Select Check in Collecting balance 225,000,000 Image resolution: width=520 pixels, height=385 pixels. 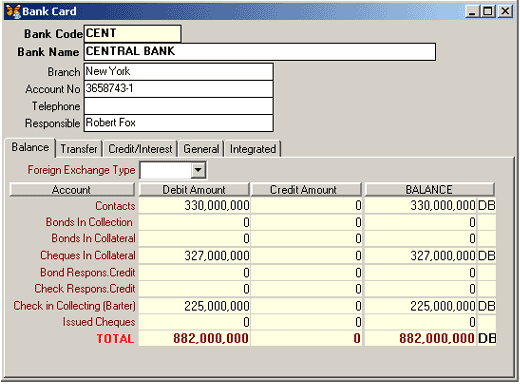coord(420,306)
